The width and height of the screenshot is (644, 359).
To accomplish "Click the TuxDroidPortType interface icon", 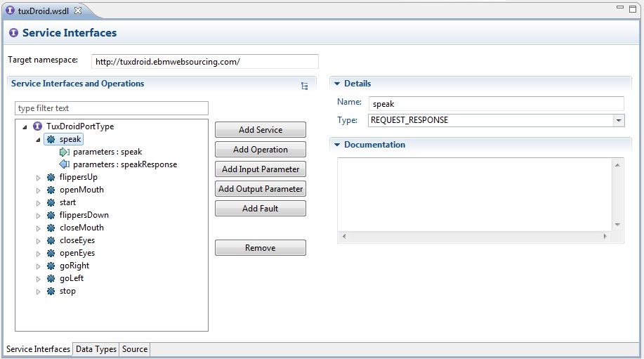I will click(x=37, y=126).
